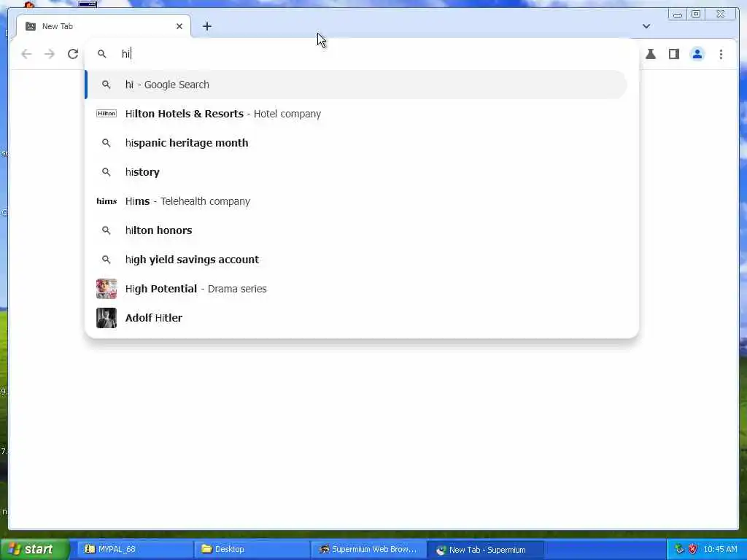Expand the tab search chevron
This screenshot has height=560, width=747.
(x=646, y=26)
